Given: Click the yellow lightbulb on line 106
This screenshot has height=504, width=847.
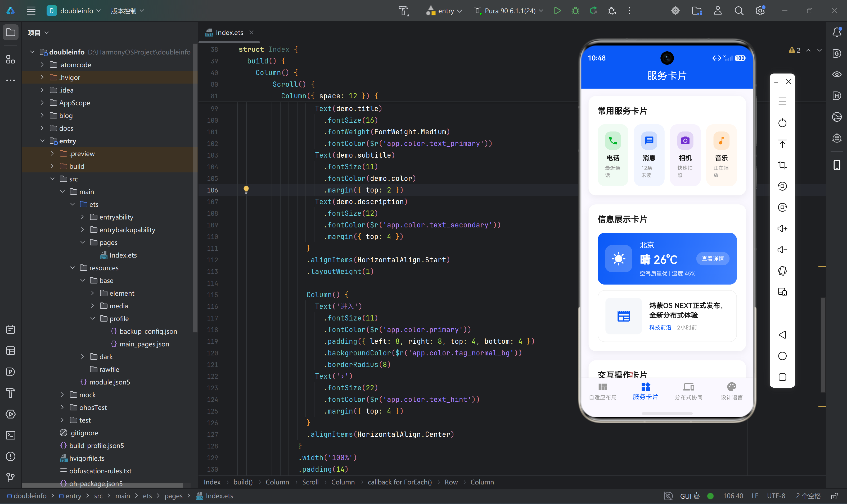Looking at the screenshot, I should click(246, 190).
